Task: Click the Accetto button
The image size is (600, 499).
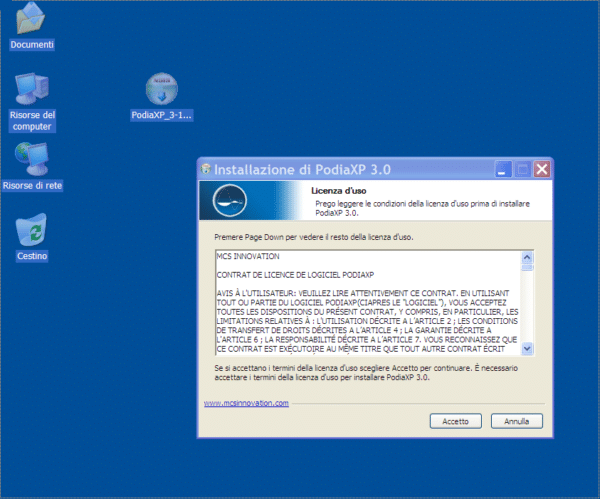Action: (455, 421)
